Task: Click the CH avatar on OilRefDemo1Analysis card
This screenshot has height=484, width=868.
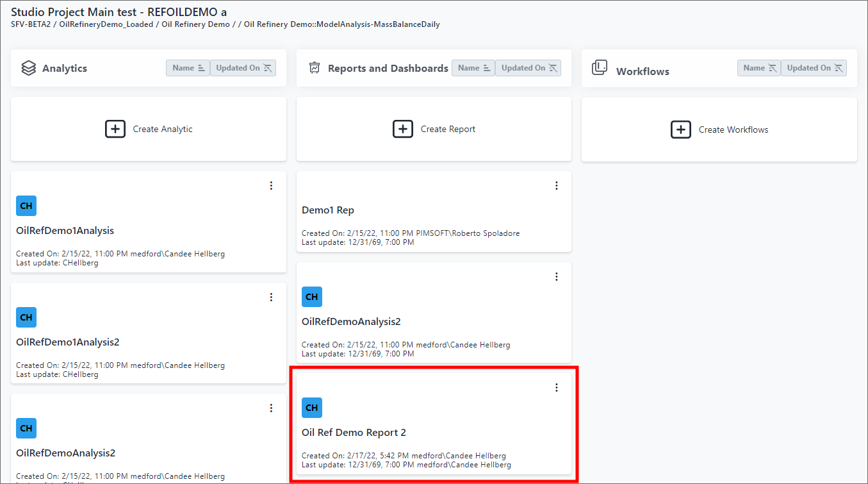Action: (26, 206)
